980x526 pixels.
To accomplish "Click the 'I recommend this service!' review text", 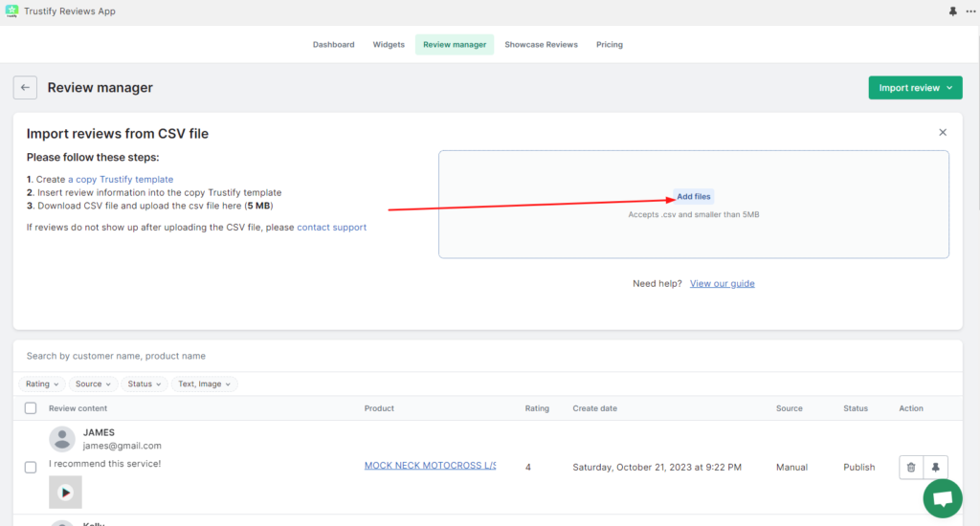I will [104, 464].
